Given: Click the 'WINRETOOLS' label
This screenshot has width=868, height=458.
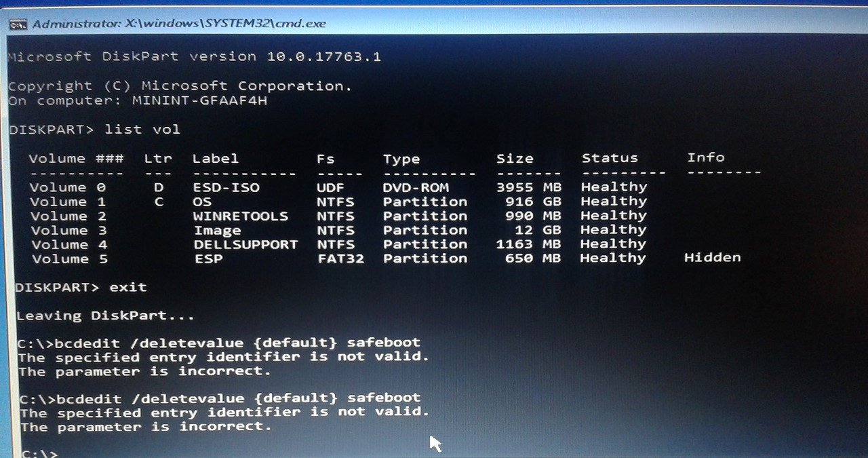Looking at the screenshot, I should coord(241,216).
